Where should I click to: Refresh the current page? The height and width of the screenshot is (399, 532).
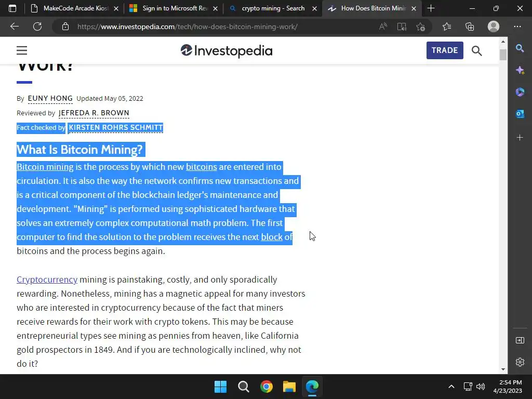37,26
